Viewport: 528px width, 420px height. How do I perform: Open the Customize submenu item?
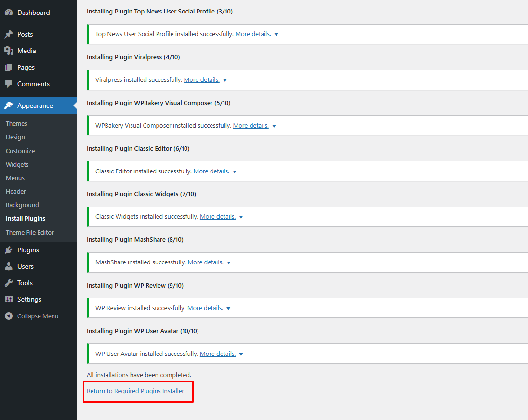coord(20,151)
